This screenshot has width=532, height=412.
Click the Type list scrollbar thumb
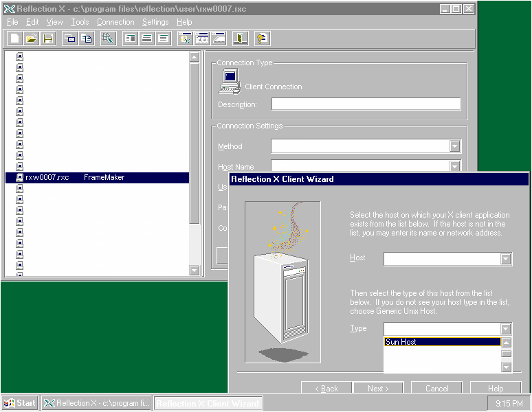click(506, 354)
